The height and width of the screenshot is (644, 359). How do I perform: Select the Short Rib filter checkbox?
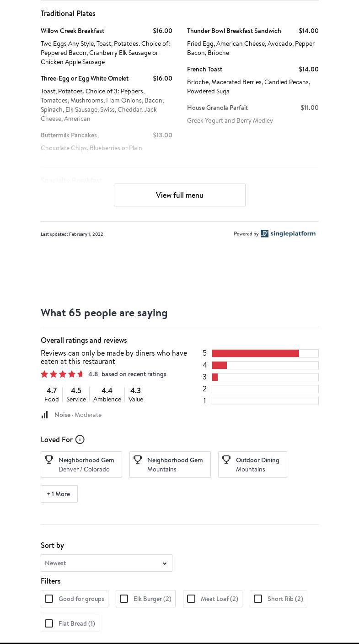[x=258, y=599]
